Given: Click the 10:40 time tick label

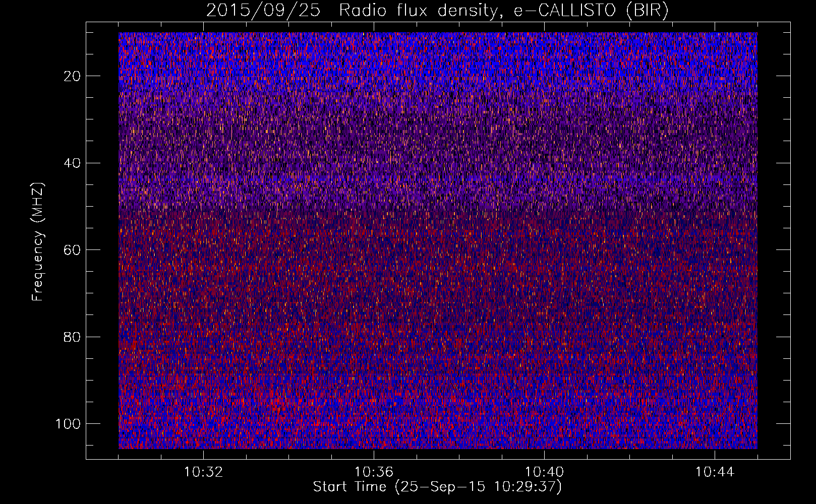Looking at the screenshot, I should pyautogui.click(x=544, y=472).
